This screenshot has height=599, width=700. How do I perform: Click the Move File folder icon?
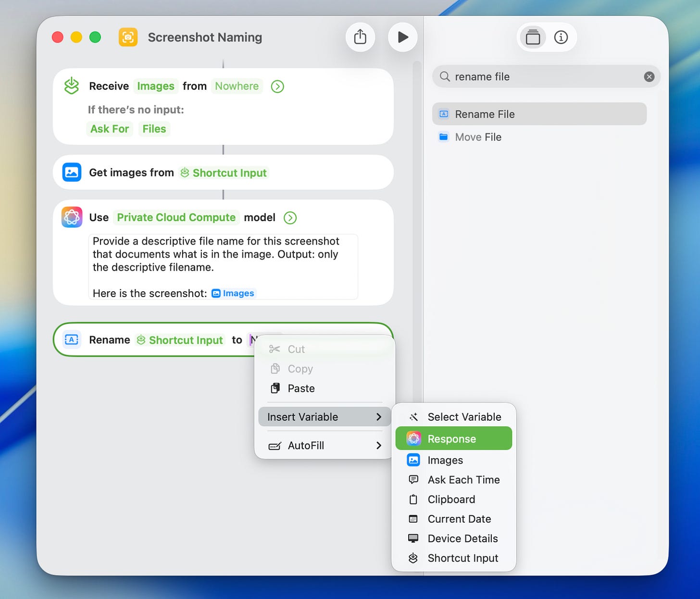pyautogui.click(x=444, y=137)
